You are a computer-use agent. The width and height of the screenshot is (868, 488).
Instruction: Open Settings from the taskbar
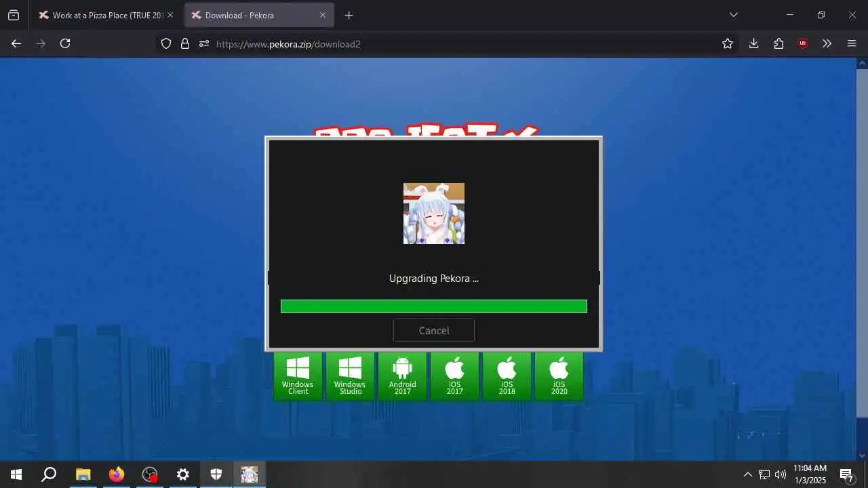[183, 474]
